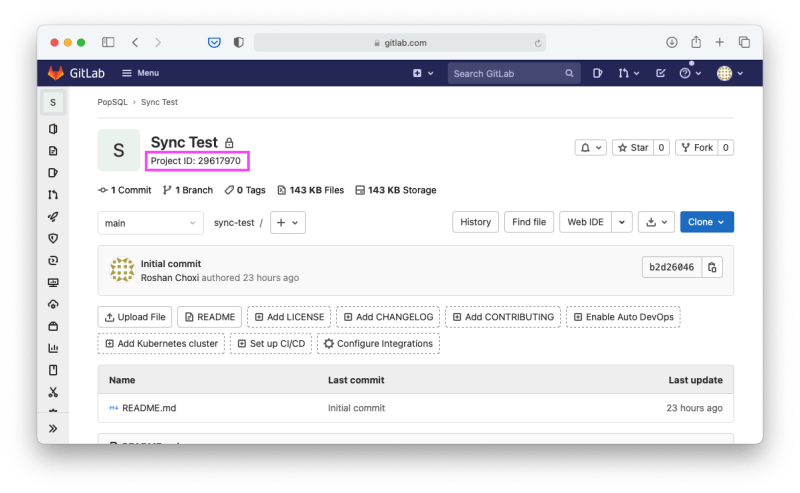Open Wiki icon in sidebar

[53, 370]
